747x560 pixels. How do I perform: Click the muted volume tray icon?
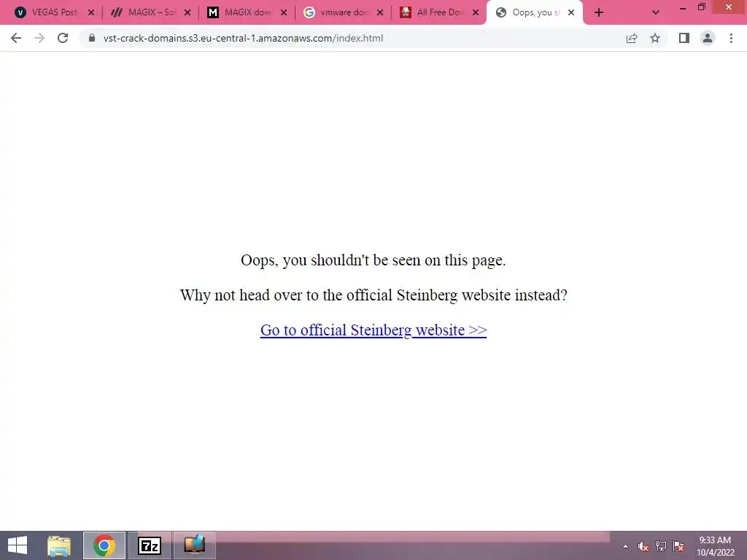click(x=643, y=546)
